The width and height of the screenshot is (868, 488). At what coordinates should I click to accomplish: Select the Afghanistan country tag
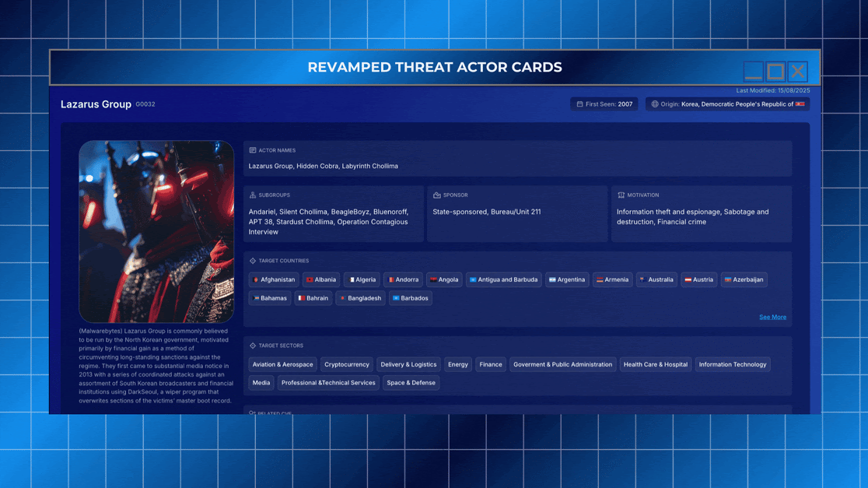(274, 279)
